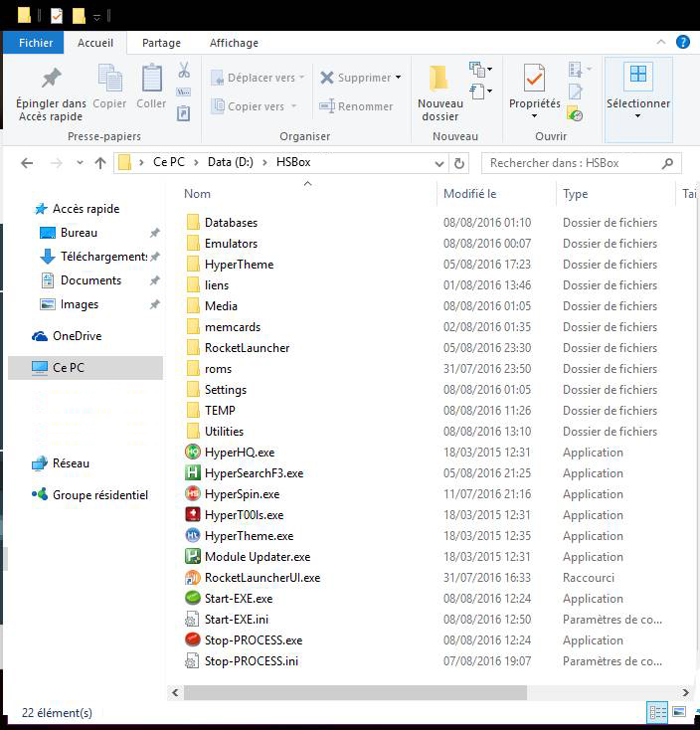Select the RocketLauncher folder
Screen dimensions: 700x730
[x=247, y=348]
